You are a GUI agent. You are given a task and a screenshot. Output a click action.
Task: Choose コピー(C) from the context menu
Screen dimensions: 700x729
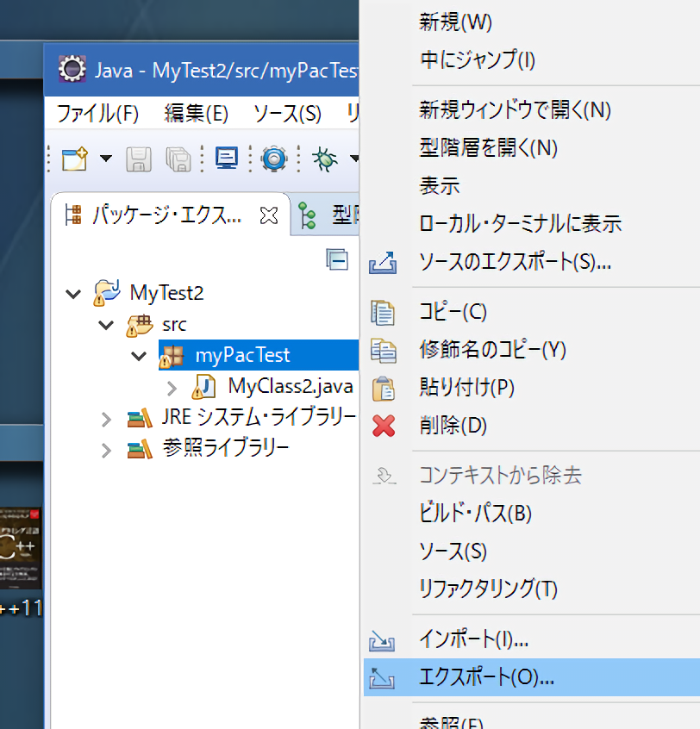pos(453,311)
